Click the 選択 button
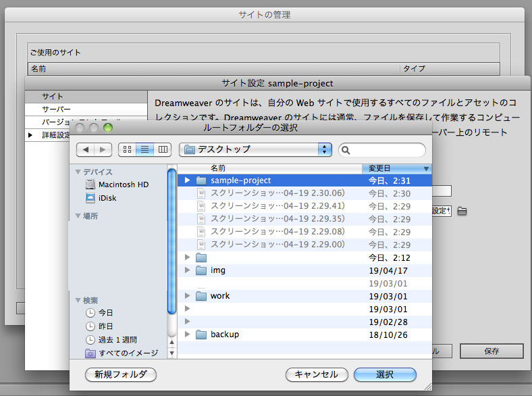 click(385, 374)
